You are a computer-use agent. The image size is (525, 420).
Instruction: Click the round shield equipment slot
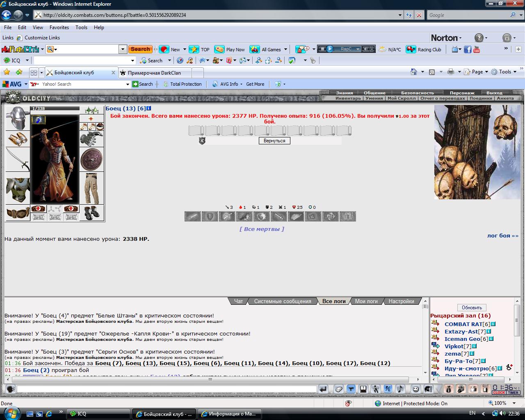point(91,160)
